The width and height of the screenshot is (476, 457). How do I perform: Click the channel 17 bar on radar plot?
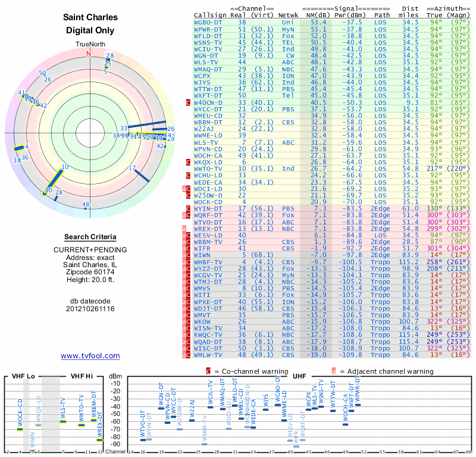coord(142,176)
